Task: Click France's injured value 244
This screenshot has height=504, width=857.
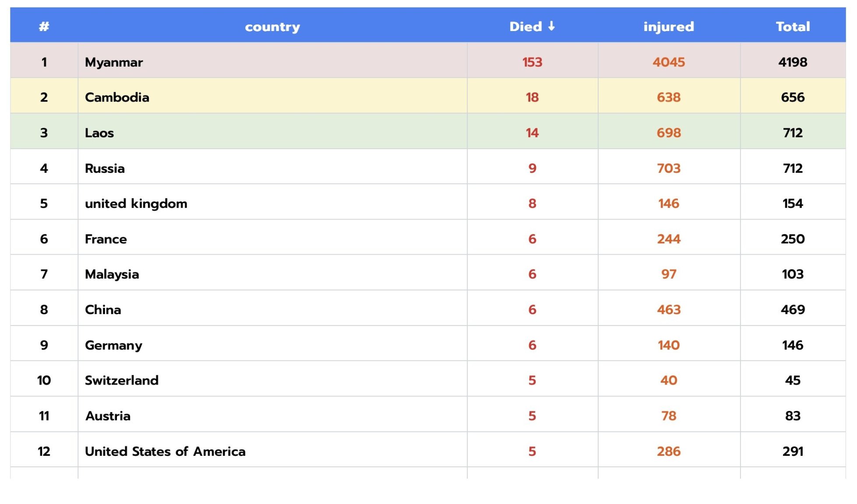Action: 669,239
